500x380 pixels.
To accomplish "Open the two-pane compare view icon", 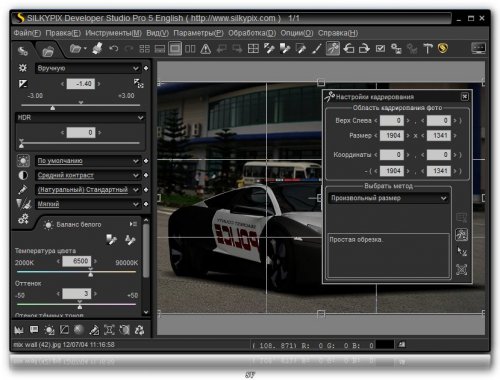I will tap(190, 49).
